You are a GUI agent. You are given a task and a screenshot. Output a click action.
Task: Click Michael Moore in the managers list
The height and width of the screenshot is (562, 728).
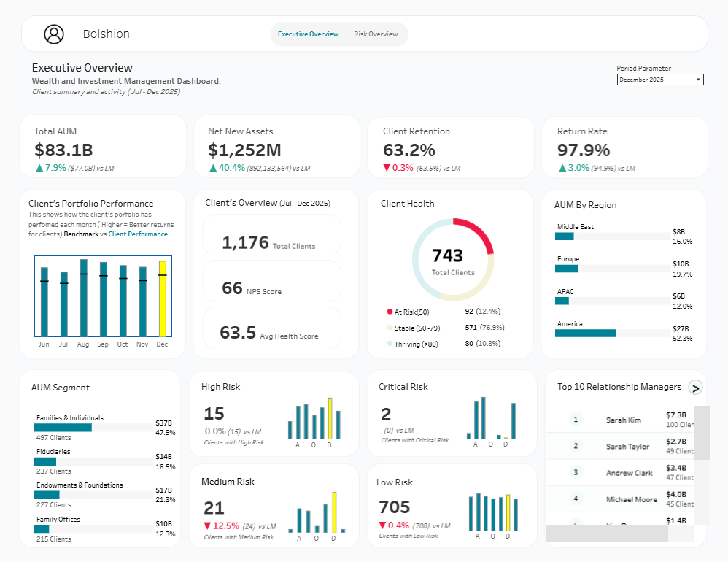click(x=631, y=499)
